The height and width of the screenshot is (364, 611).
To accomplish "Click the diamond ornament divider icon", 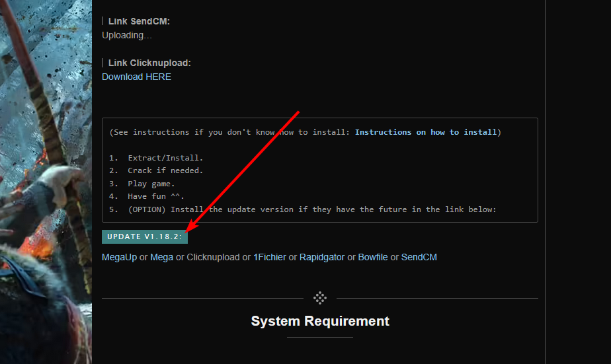I will [x=320, y=298].
